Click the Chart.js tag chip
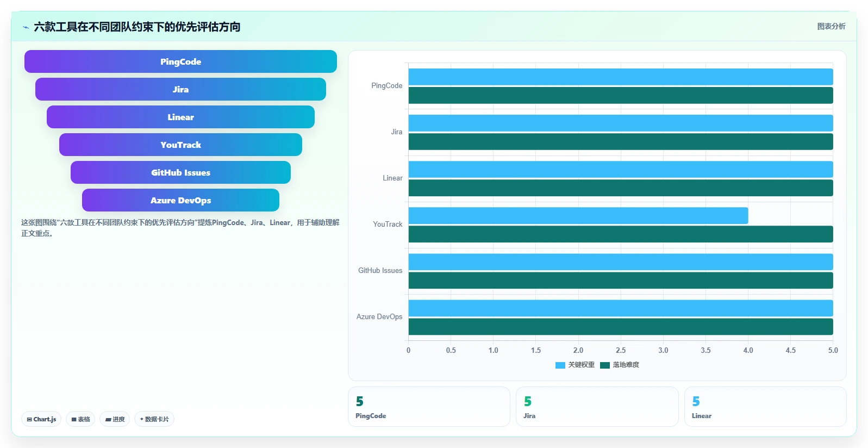The width and height of the screenshot is (868, 448). tap(41, 419)
